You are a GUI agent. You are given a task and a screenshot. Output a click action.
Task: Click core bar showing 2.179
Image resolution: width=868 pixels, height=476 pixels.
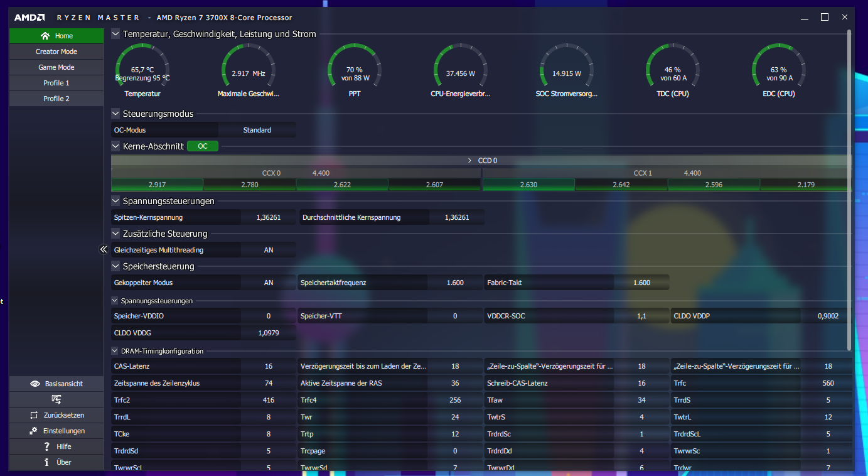click(806, 185)
